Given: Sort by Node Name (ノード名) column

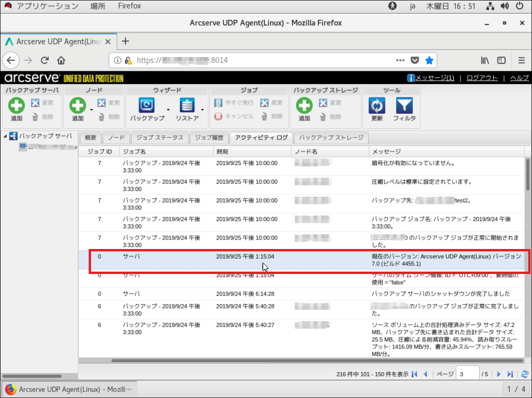Looking at the screenshot, I should [330, 152].
